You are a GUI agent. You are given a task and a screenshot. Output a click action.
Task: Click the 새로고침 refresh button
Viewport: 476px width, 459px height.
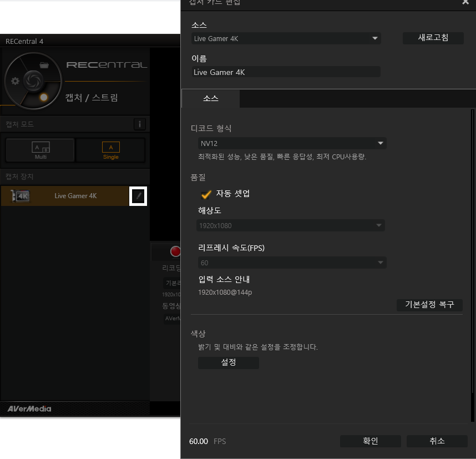pos(433,38)
